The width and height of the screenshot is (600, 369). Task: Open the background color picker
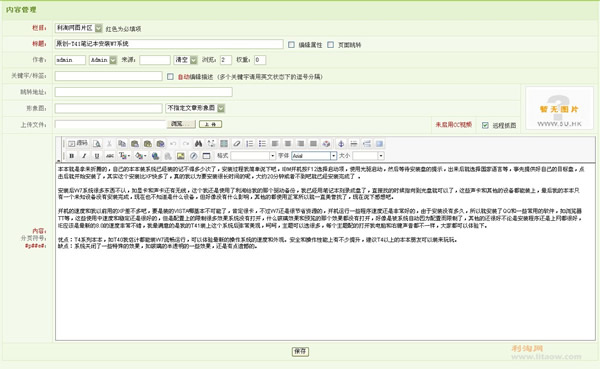coord(140,156)
